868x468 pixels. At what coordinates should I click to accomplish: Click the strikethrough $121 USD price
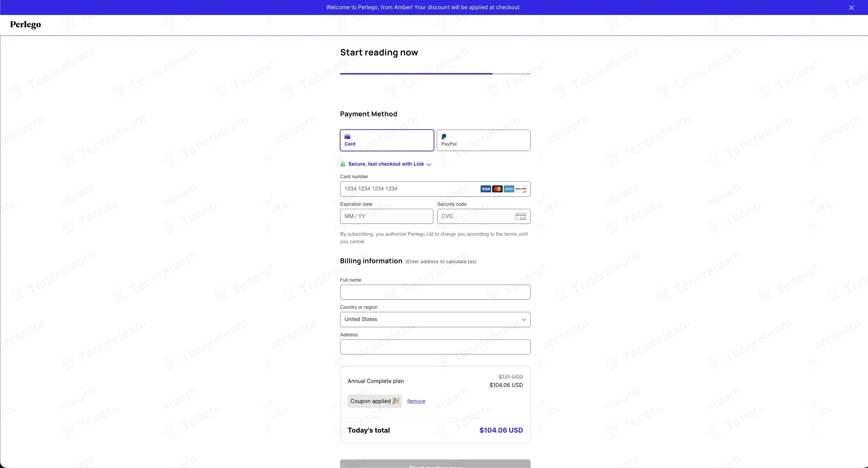[x=511, y=377]
